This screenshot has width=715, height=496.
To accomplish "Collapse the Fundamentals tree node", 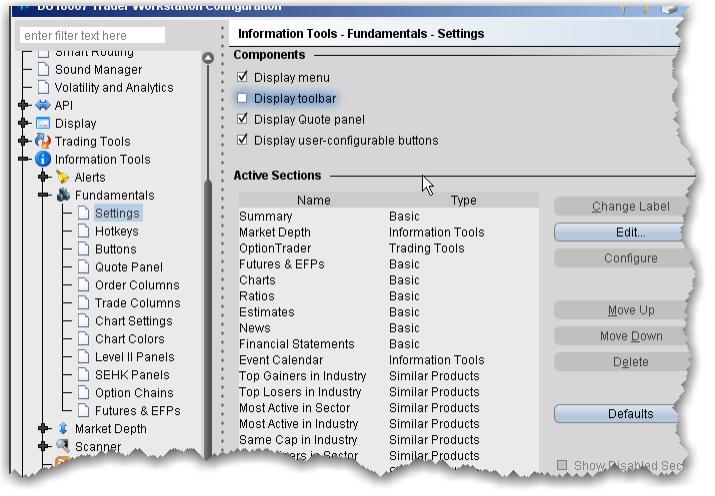I will (x=44, y=196).
